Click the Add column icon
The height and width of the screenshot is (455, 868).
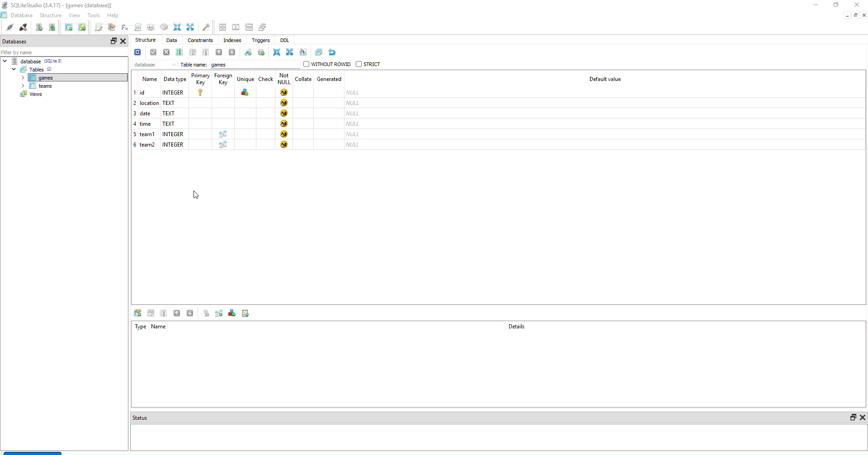coord(179,52)
